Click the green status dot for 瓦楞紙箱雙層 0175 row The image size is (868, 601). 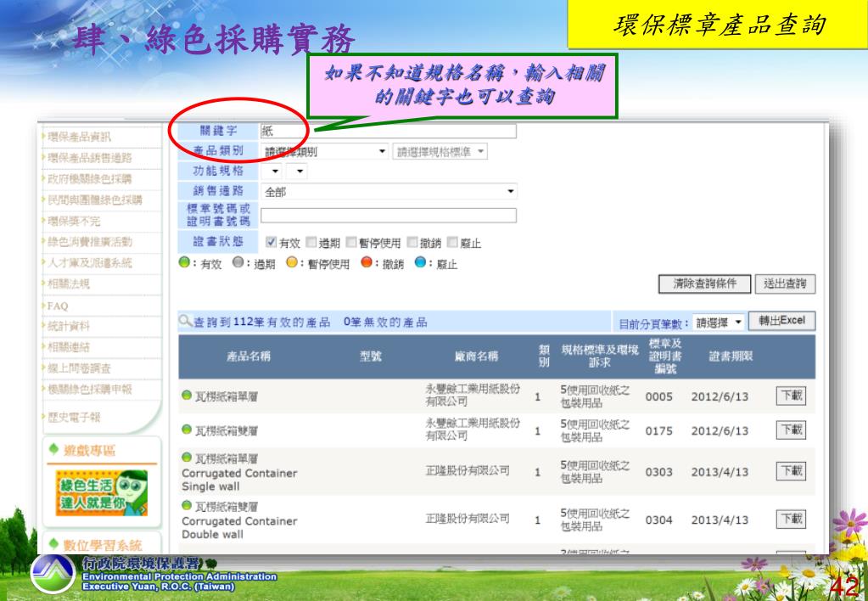tap(187, 430)
